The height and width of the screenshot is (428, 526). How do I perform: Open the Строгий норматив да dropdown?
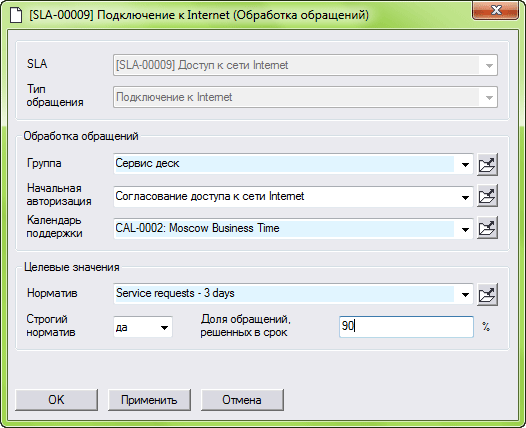click(143, 327)
